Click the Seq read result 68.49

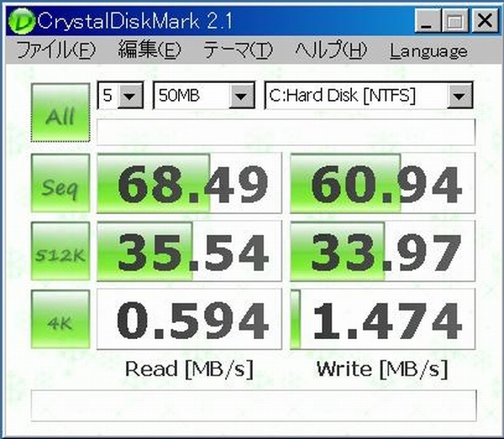[189, 183]
